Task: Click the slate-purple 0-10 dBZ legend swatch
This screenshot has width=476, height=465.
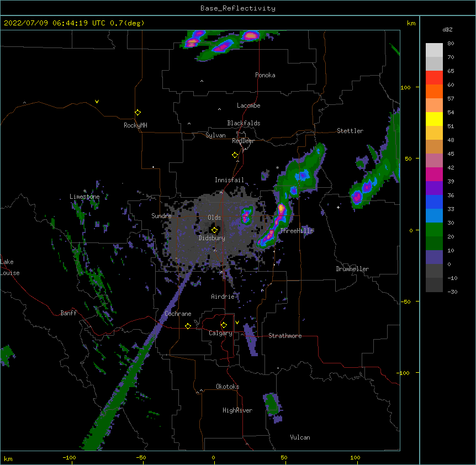Action: click(x=434, y=257)
